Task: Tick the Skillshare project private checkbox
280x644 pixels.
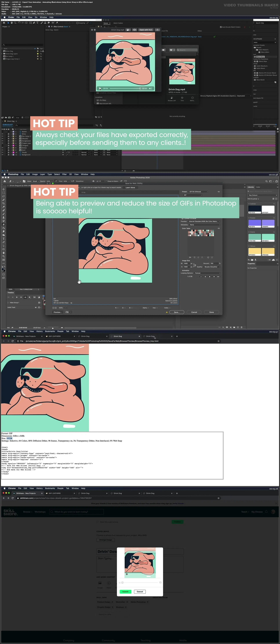Action: click(97, 522)
